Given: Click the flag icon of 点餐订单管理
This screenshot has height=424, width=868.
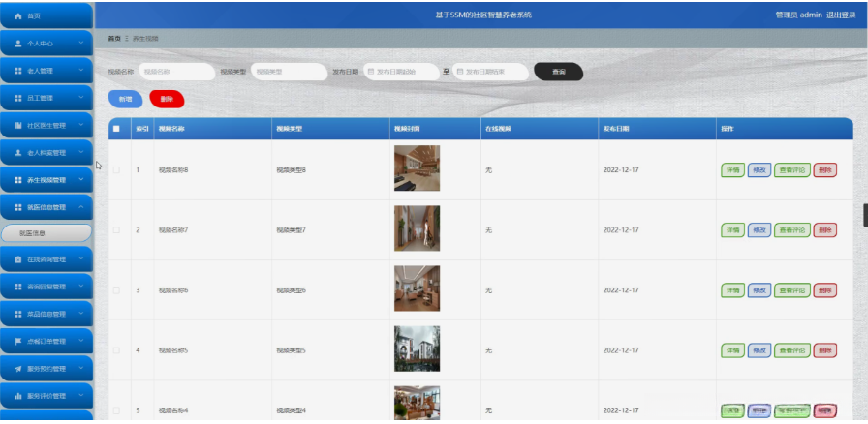Looking at the screenshot, I should click(x=17, y=342).
